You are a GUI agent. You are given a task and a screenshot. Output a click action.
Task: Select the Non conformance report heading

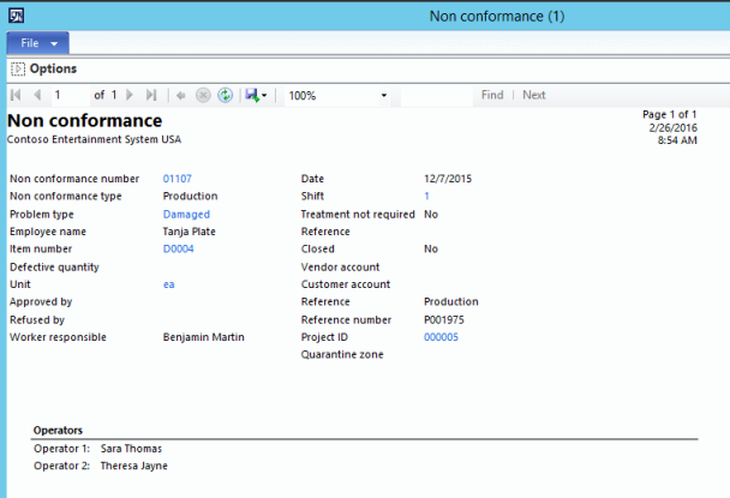(85, 121)
